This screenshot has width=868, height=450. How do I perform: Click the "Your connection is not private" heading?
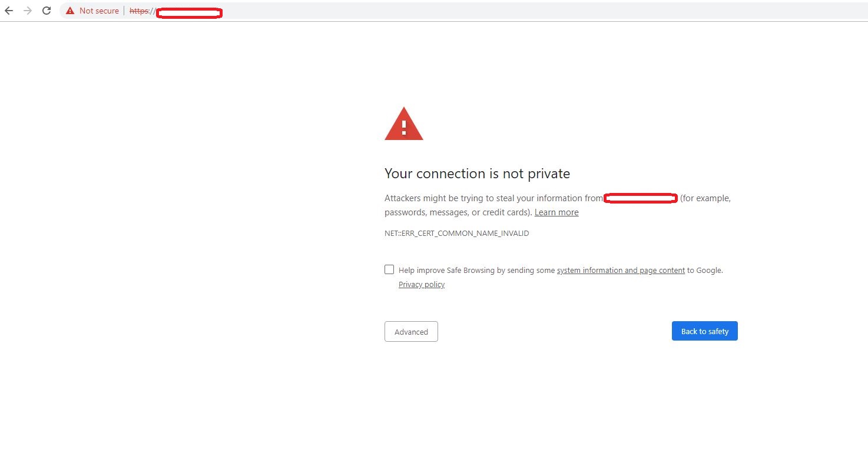tap(477, 174)
